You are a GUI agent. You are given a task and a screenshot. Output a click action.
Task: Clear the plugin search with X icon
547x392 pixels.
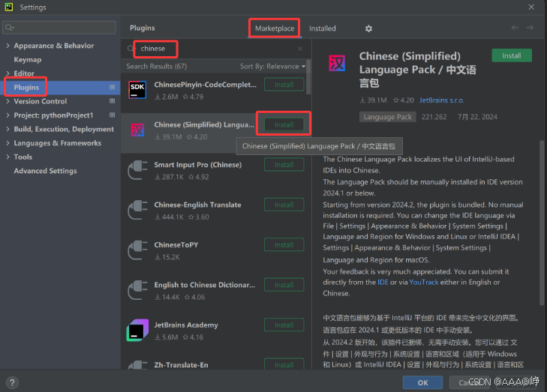[300, 49]
